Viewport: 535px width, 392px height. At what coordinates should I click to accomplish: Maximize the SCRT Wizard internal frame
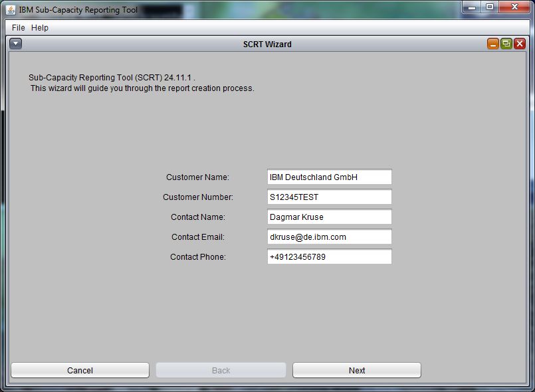click(x=506, y=44)
